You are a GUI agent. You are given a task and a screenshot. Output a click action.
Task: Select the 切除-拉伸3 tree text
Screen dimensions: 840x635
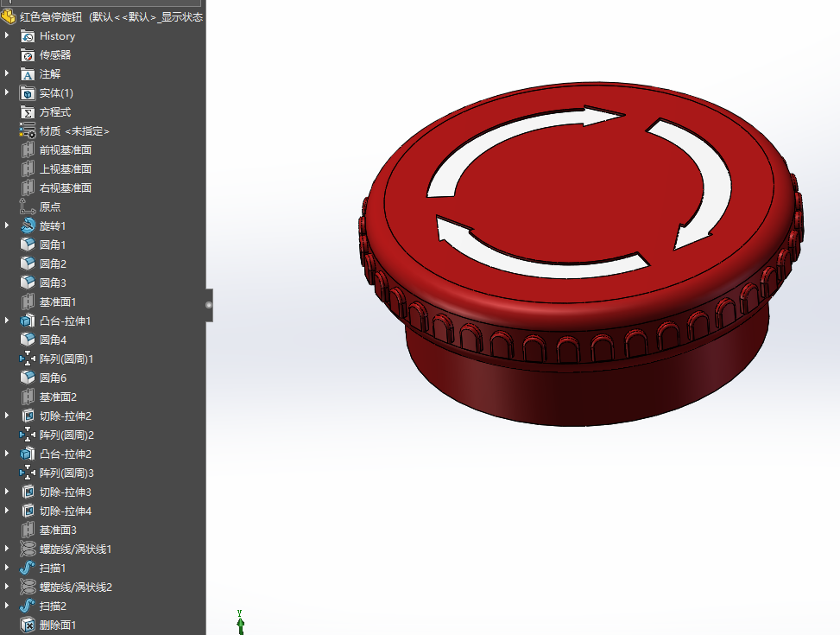[66, 492]
